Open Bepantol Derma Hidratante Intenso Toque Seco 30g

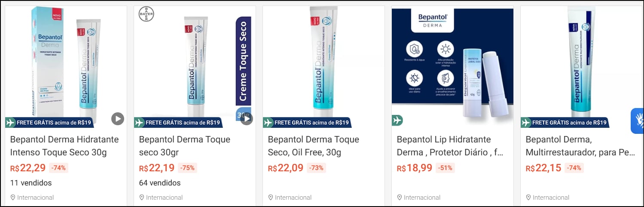pyautogui.click(x=64, y=146)
